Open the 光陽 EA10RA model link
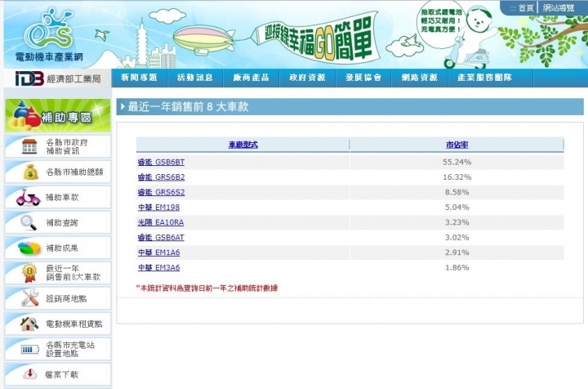588x389 pixels. [x=161, y=222]
